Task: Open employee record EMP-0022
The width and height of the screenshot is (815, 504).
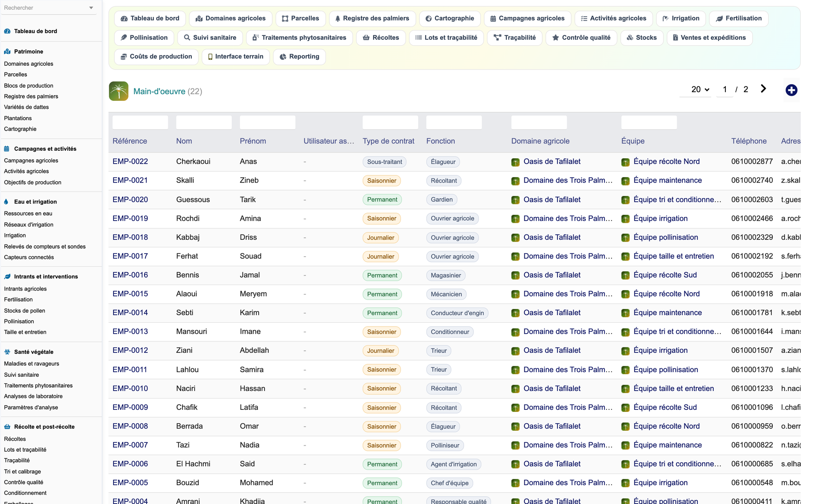Action: click(x=130, y=162)
